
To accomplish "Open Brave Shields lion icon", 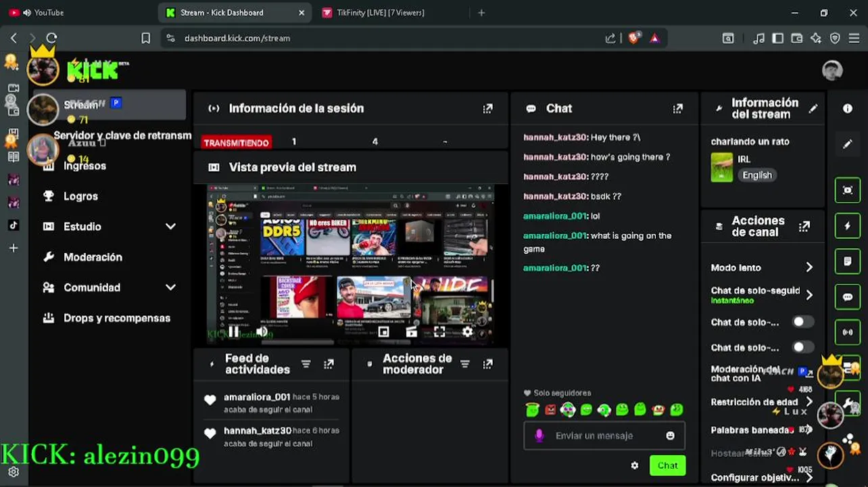I will point(633,38).
